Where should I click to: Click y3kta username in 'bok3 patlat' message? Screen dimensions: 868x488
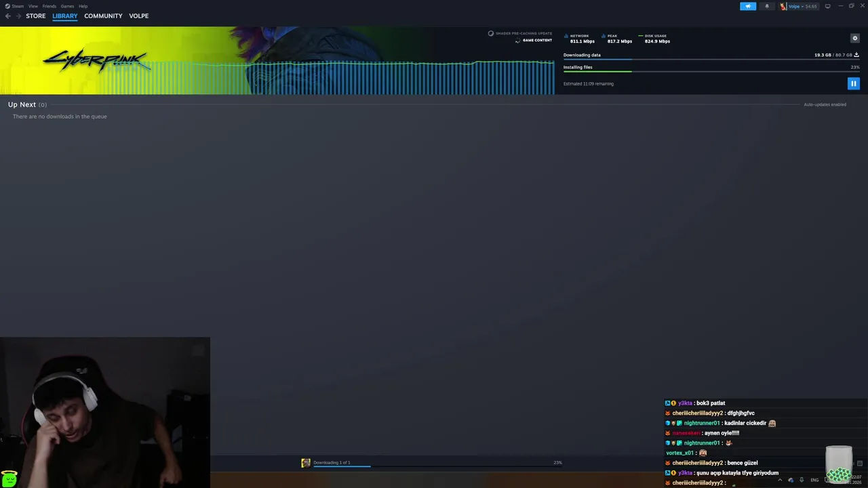(685, 403)
